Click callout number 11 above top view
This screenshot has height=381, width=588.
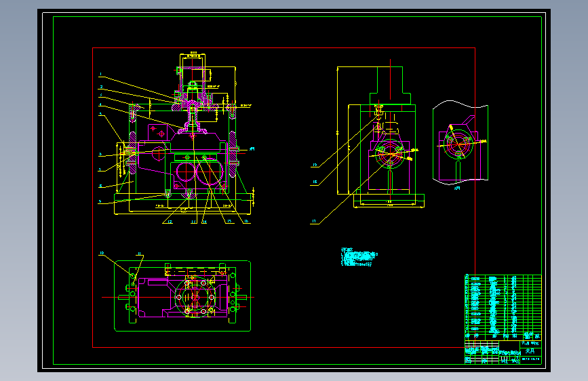140,254
